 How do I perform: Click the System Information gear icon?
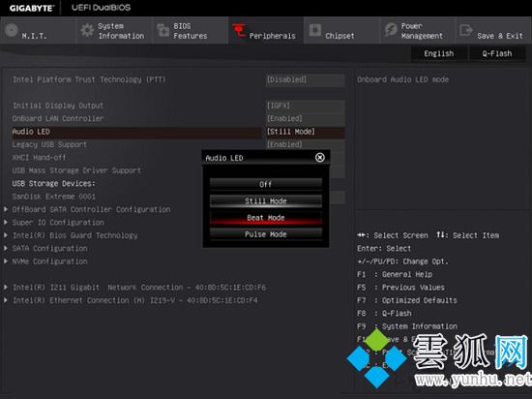click(87, 31)
